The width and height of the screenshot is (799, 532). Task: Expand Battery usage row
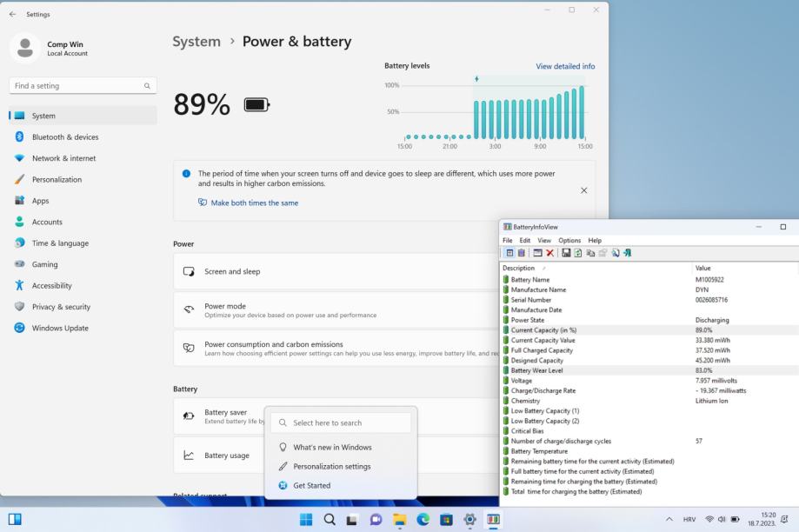[x=219, y=455]
